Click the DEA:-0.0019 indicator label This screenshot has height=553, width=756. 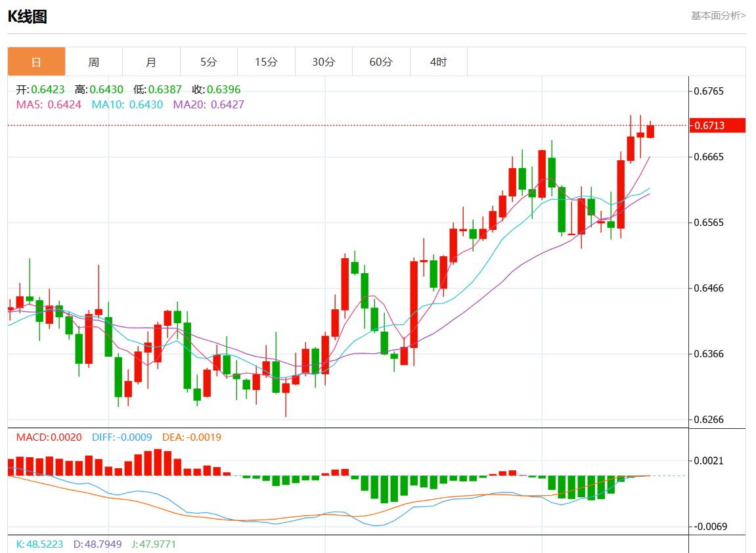(x=192, y=437)
